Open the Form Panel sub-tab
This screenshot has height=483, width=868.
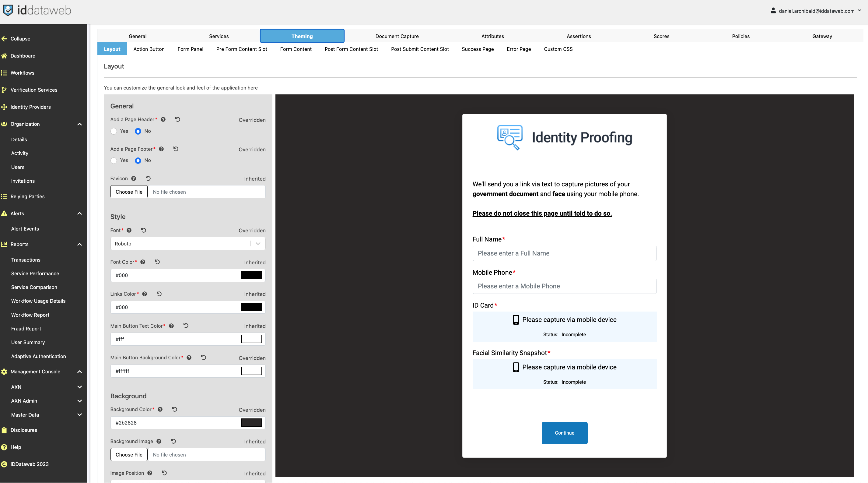(x=191, y=49)
